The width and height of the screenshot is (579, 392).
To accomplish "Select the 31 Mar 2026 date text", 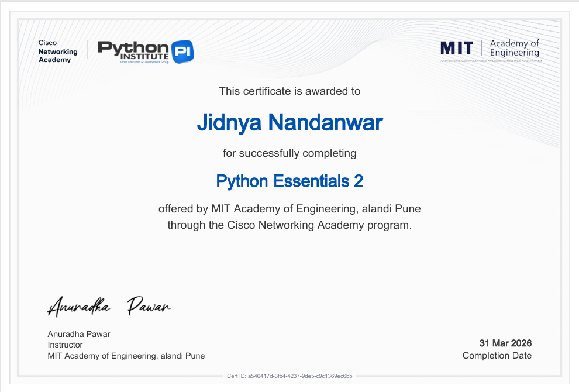I will (x=505, y=343).
